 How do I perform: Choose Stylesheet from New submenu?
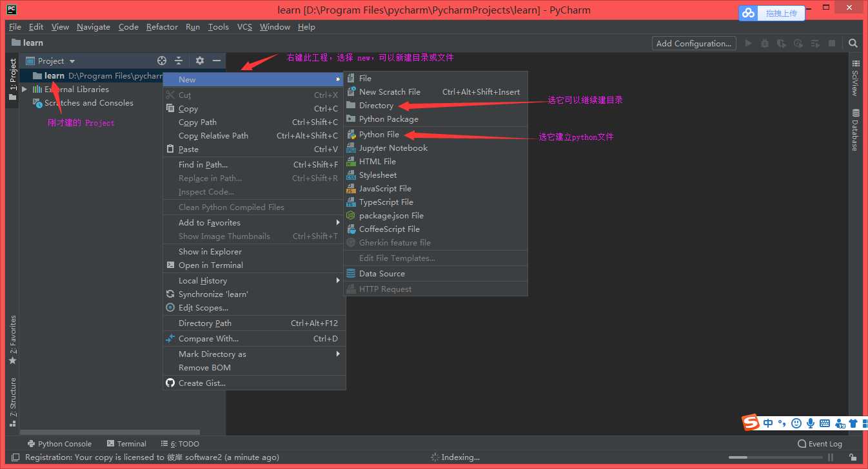coord(436,175)
